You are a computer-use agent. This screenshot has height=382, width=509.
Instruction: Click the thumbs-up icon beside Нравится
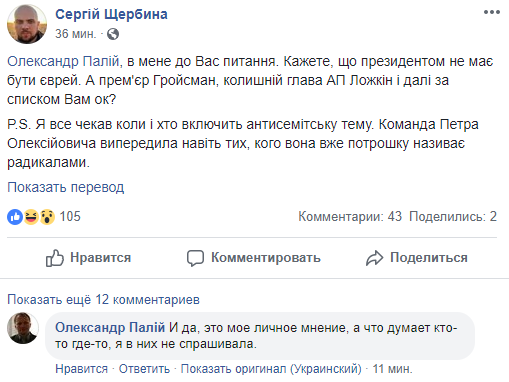54,258
